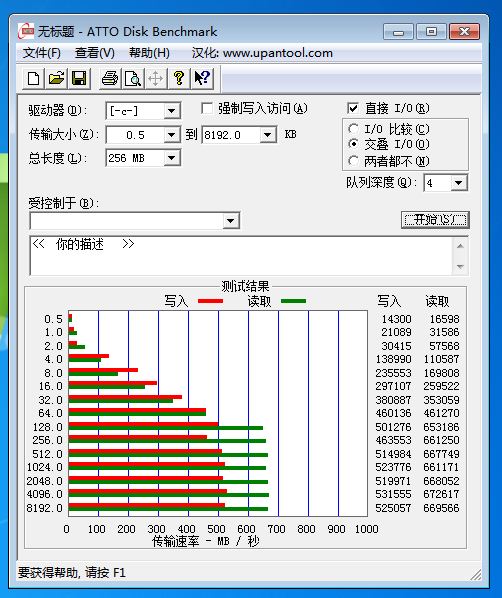Click the 4096.0 row green read bar
Screen dimensions: 502x598
tap(169, 495)
